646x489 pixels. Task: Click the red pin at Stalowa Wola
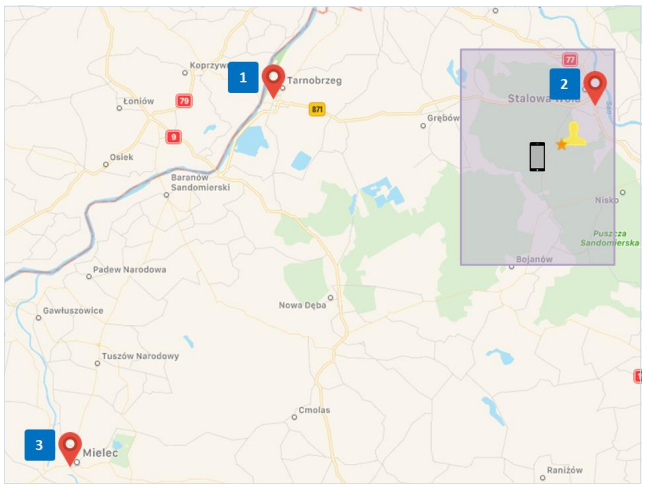tap(595, 88)
